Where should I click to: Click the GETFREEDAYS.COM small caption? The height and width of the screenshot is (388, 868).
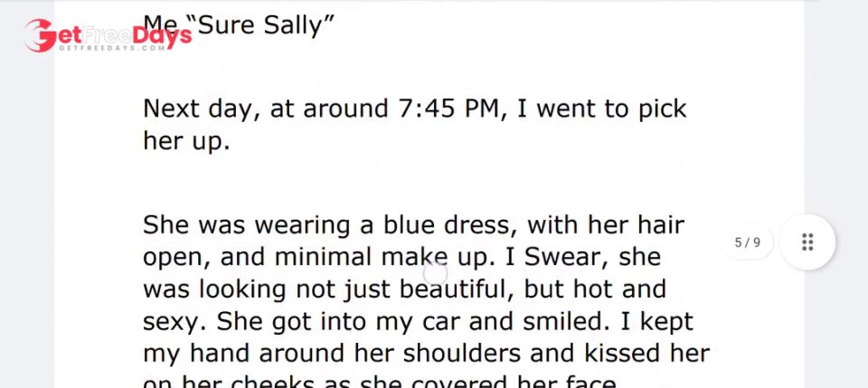(x=112, y=48)
